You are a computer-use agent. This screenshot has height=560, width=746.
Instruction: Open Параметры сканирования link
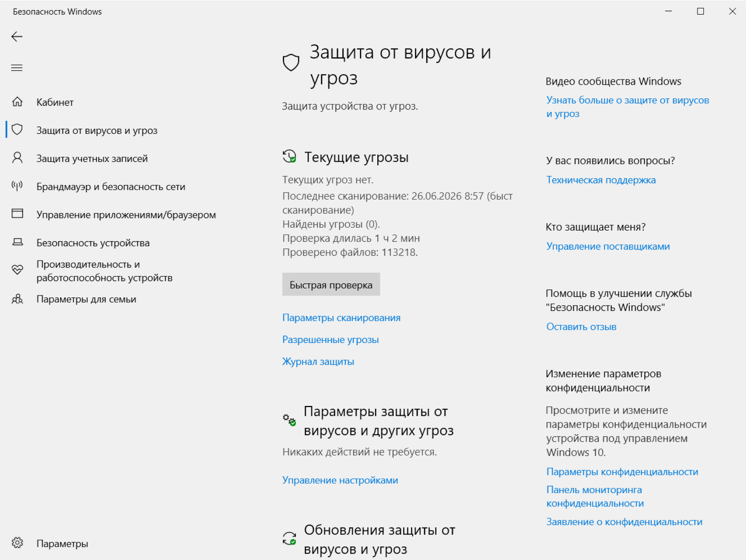tap(342, 318)
